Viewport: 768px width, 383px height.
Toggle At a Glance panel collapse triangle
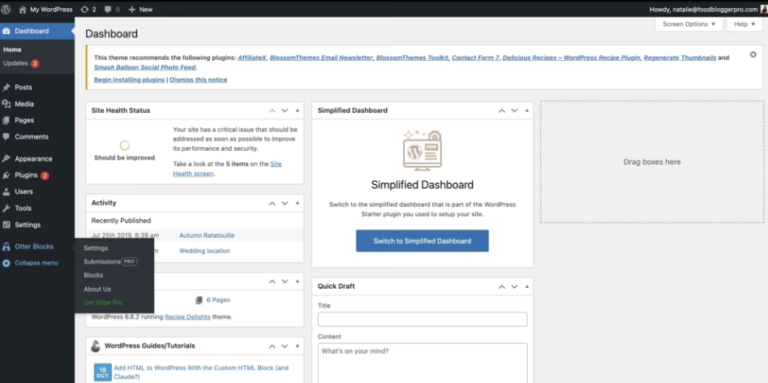tap(297, 282)
